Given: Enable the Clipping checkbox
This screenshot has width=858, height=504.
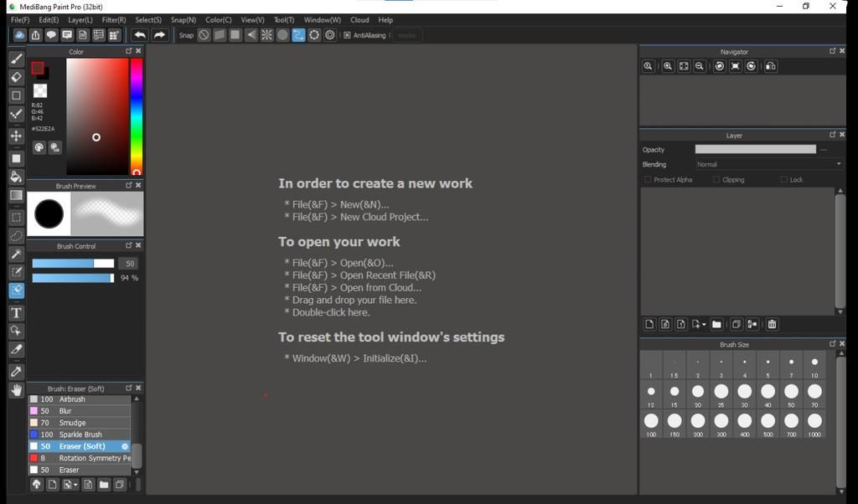Looking at the screenshot, I should click(x=716, y=179).
